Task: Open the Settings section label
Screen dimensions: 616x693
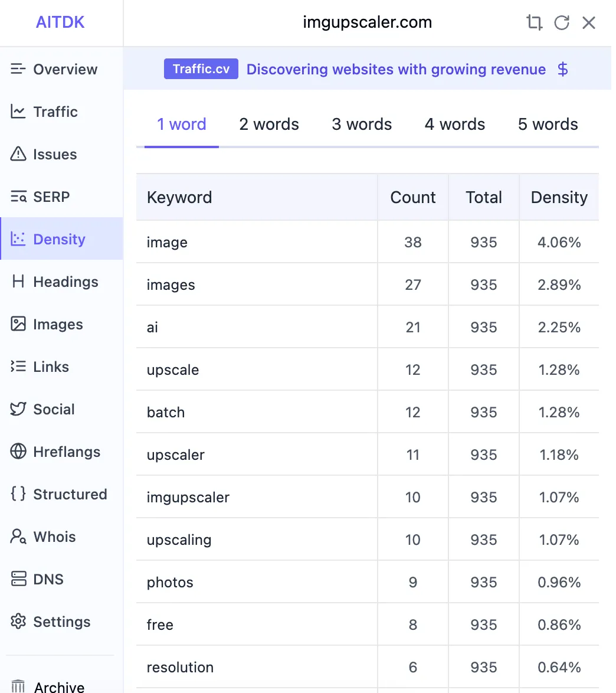Action: tap(62, 622)
